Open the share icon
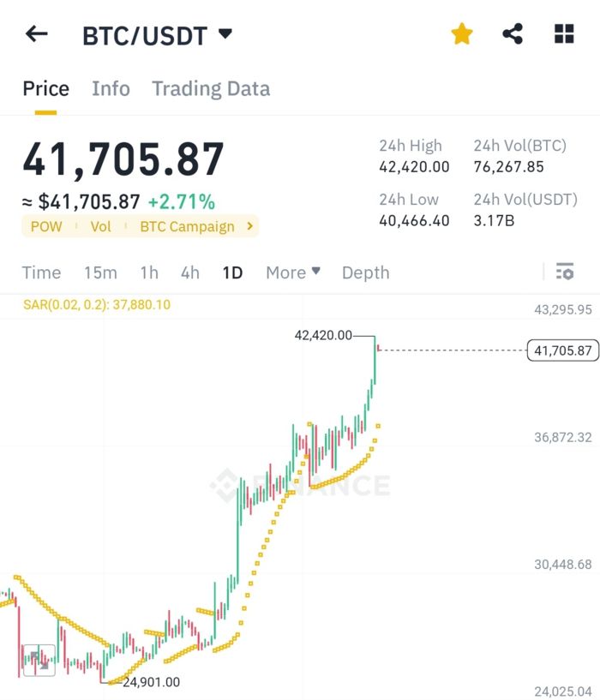The width and height of the screenshot is (600, 700). tap(513, 34)
